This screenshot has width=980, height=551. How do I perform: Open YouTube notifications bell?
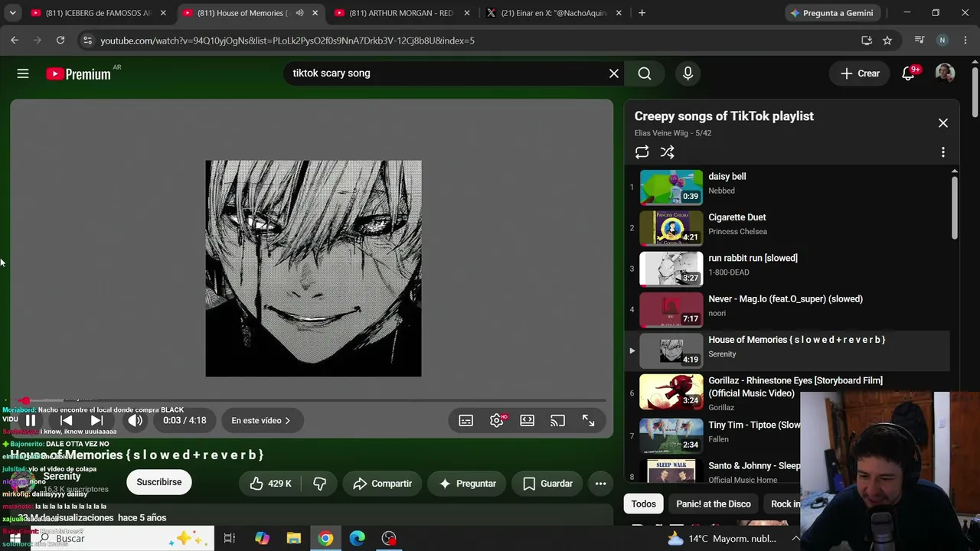point(908,73)
